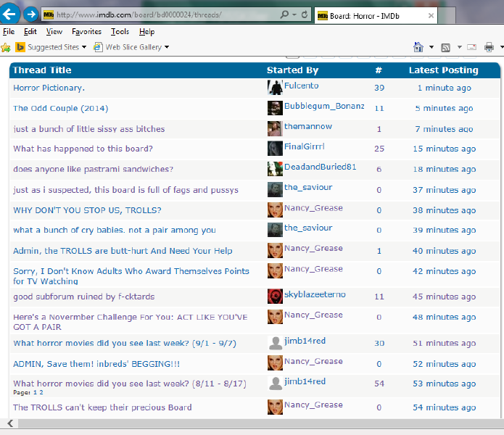The width and height of the screenshot is (504, 435).
Task: Click the Refresh icon in address bar
Action: pyautogui.click(x=305, y=14)
